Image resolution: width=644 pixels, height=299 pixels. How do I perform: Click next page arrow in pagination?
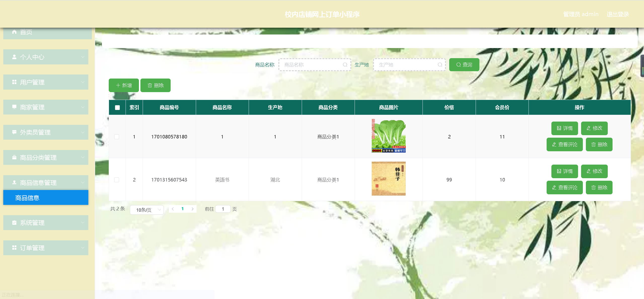coord(193,209)
